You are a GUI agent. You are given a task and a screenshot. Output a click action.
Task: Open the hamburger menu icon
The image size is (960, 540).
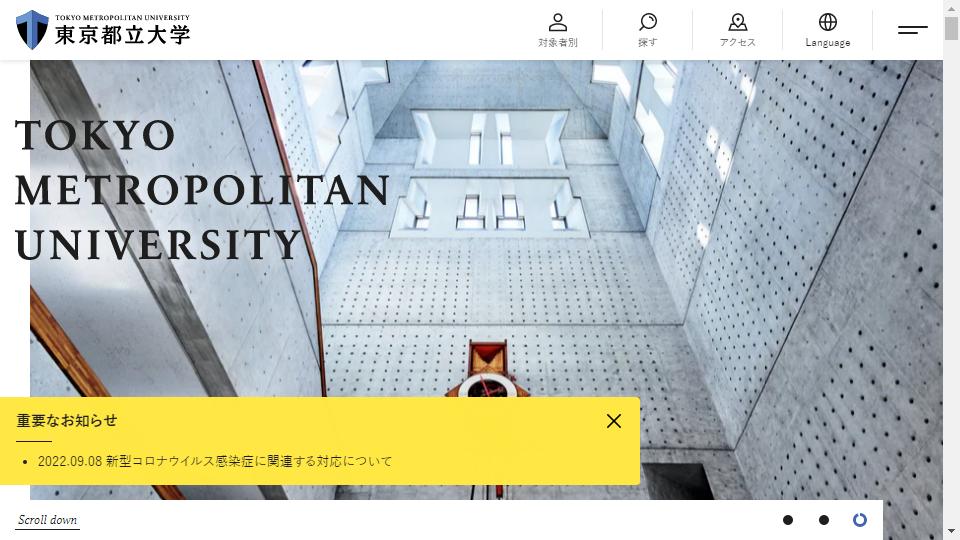[x=912, y=29]
